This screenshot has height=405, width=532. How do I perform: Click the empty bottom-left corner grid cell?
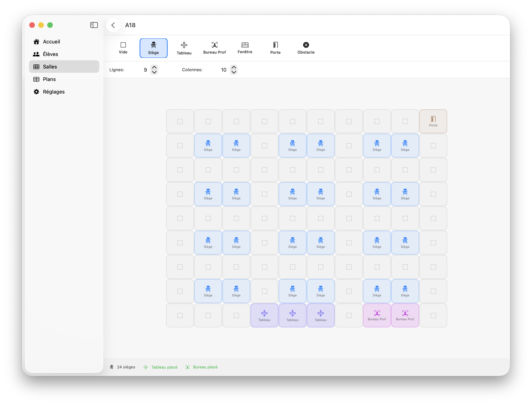coord(180,315)
